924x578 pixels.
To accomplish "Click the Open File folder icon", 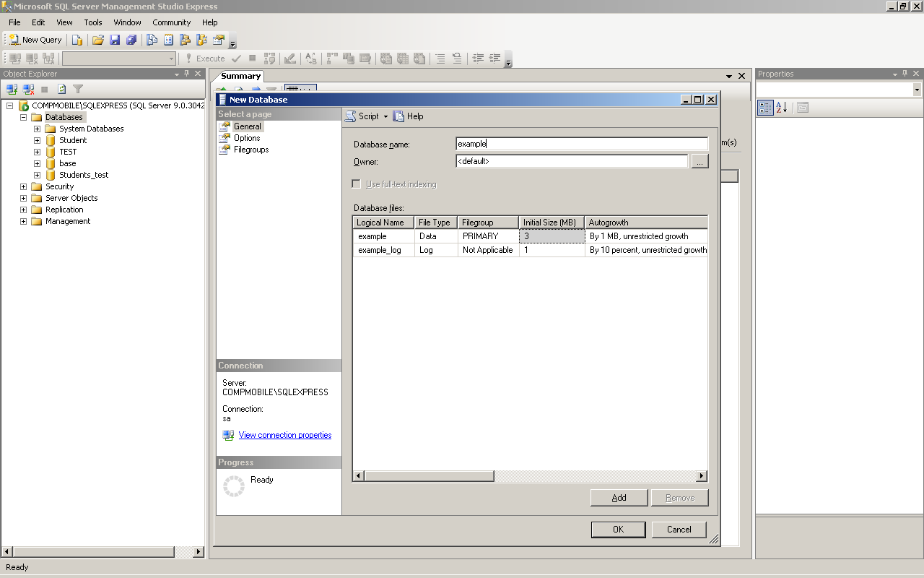I will [98, 40].
